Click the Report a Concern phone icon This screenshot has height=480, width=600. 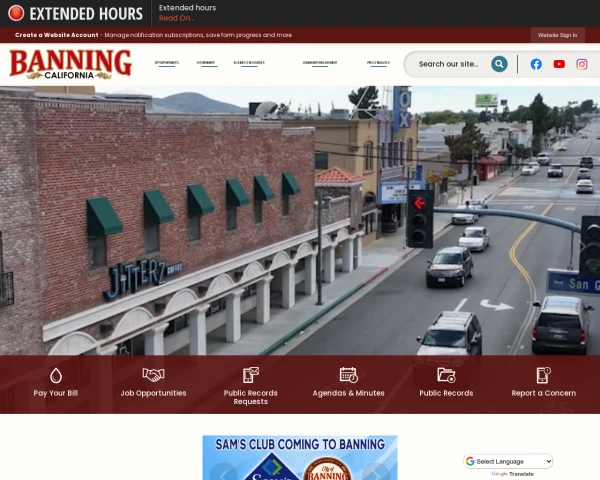(543, 375)
